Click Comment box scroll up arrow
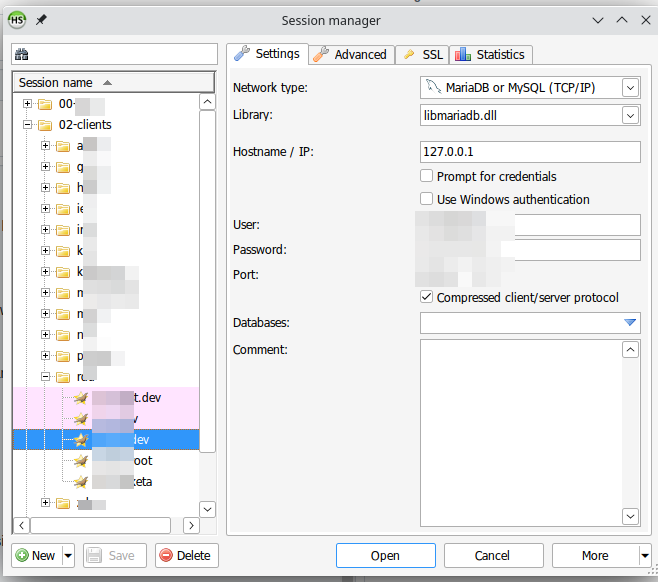 click(x=630, y=350)
